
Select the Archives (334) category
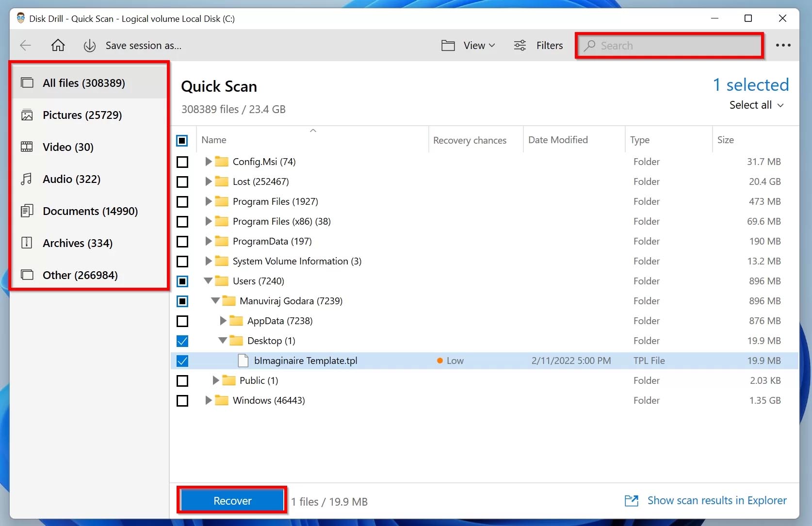click(89, 243)
